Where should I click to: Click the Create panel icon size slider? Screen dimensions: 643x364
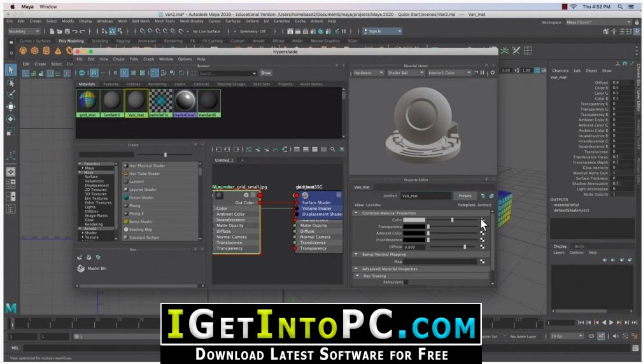tap(166, 155)
